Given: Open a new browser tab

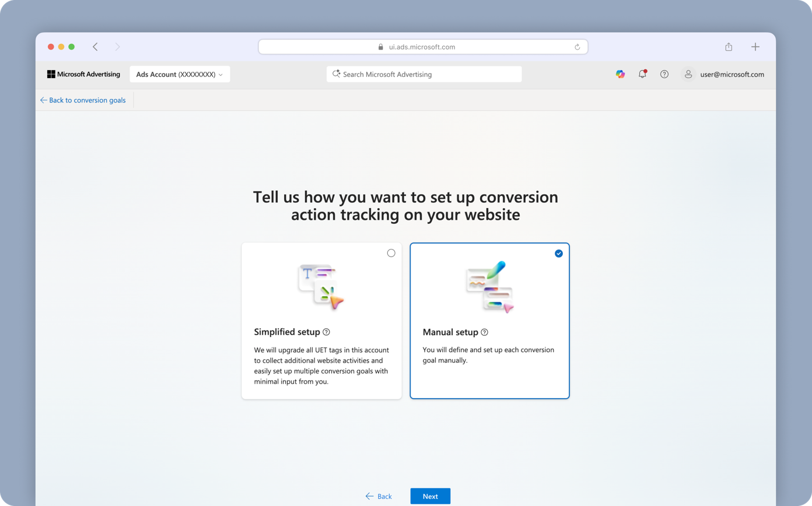Looking at the screenshot, I should click(755, 47).
